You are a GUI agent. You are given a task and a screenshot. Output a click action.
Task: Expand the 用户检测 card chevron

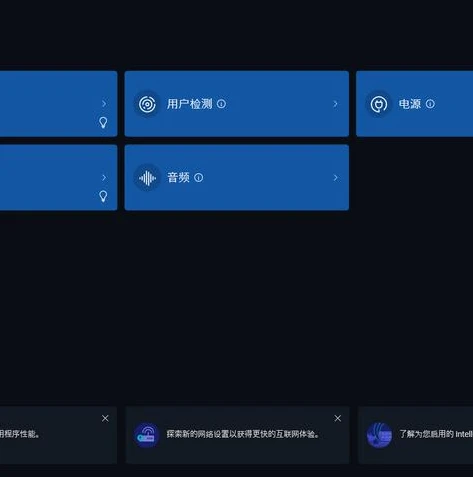(335, 104)
